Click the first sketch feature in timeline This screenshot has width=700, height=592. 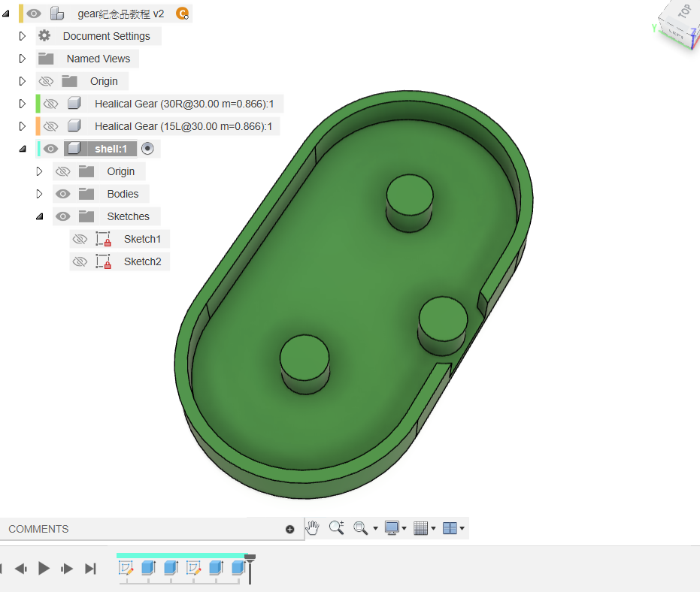click(x=126, y=568)
